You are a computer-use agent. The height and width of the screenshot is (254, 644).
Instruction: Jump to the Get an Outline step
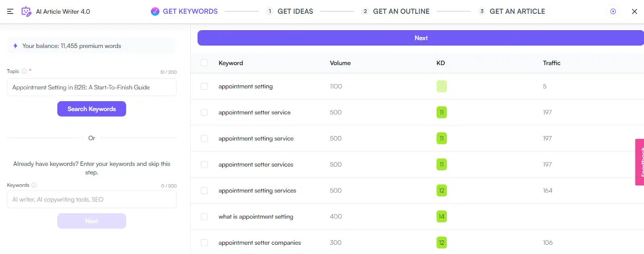[400, 11]
